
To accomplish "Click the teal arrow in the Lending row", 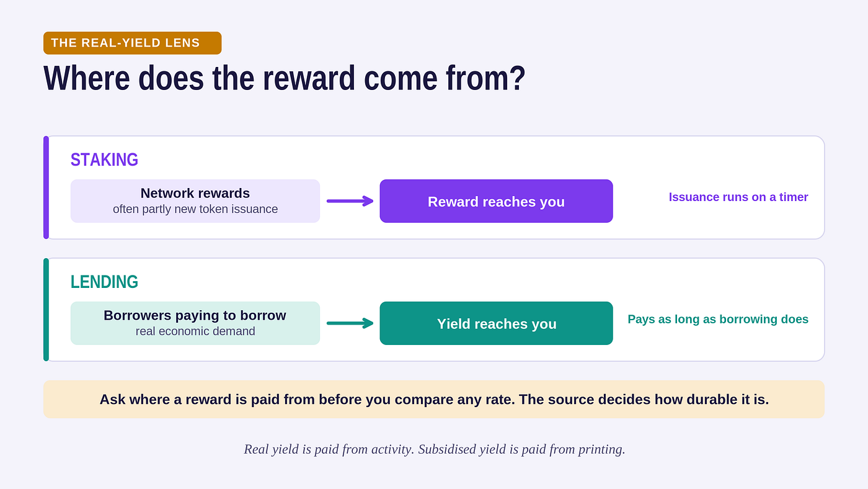I will tap(350, 323).
